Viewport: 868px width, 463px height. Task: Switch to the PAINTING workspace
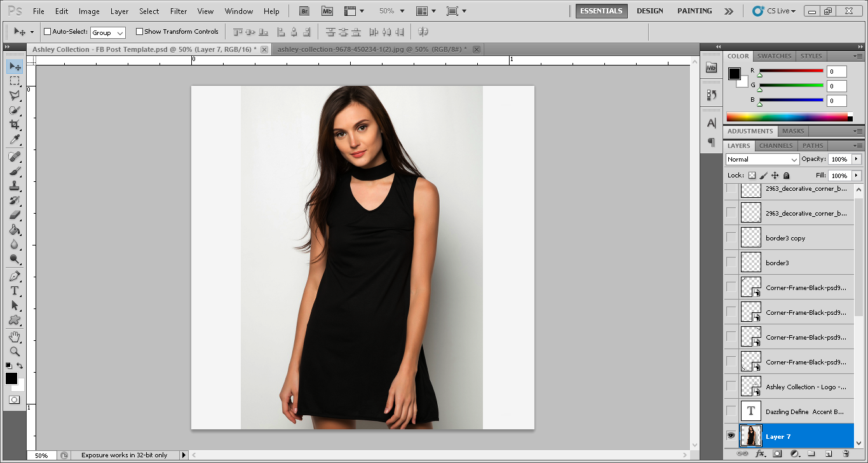(695, 11)
